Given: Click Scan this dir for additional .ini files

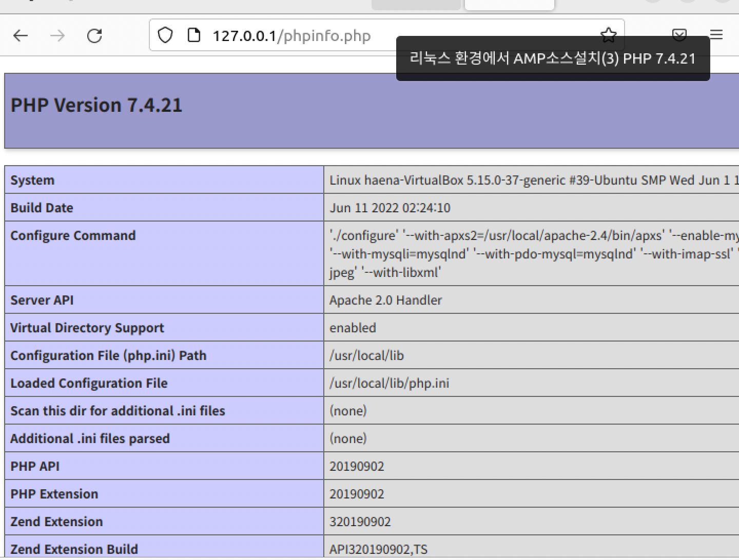Looking at the screenshot, I should [118, 411].
